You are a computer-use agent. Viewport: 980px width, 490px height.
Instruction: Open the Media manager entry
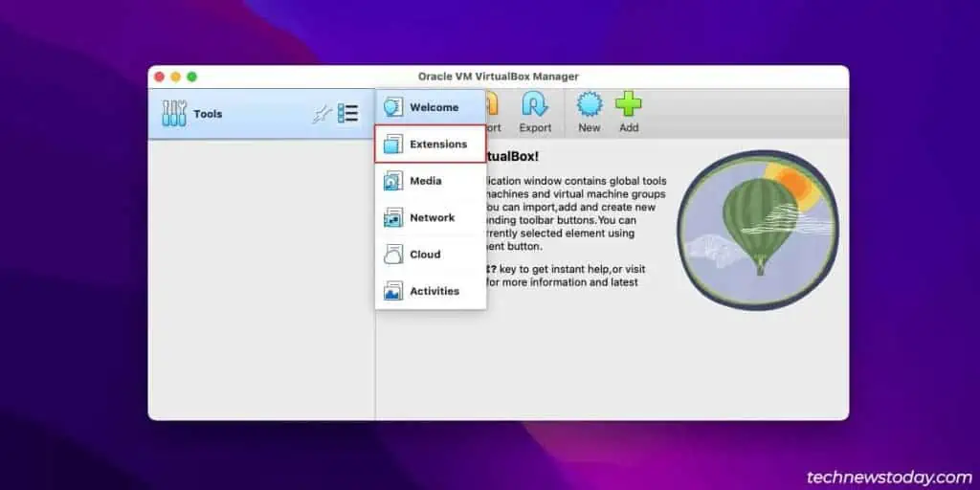click(431, 181)
